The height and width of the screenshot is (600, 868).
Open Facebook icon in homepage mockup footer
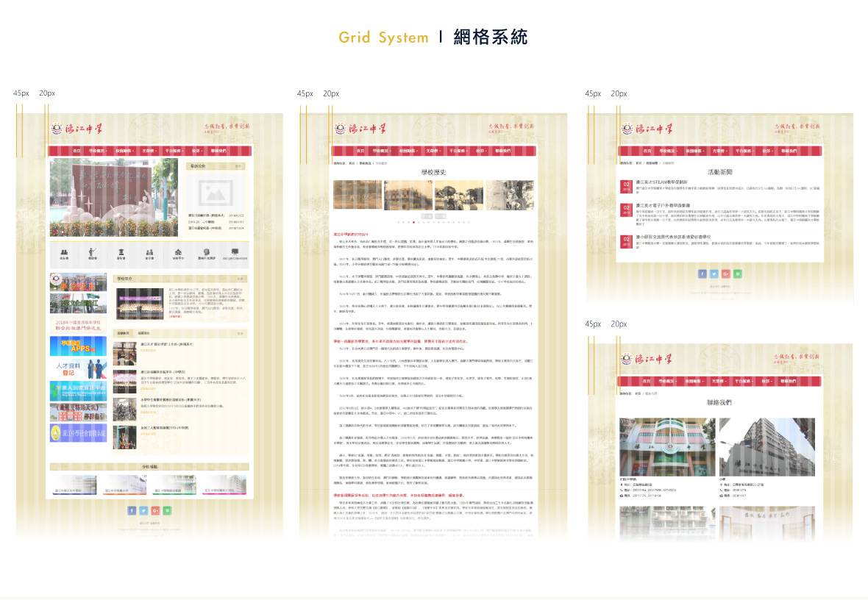[132, 510]
